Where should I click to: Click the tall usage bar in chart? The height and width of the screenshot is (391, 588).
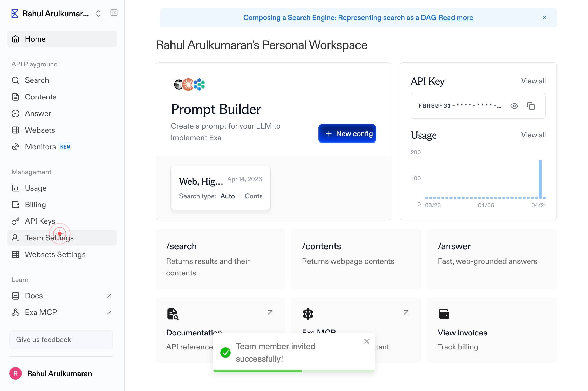(x=540, y=179)
